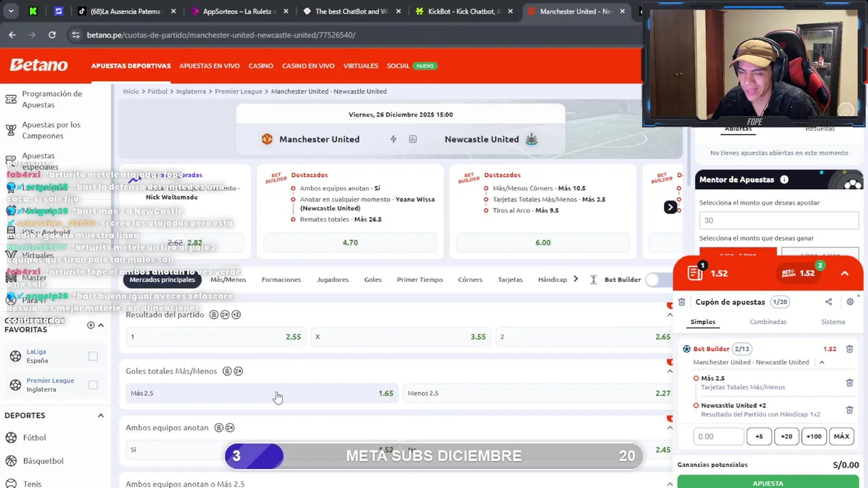The image size is (868, 488).
Task: Select Jugadores market tab
Action: pyautogui.click(x=332, y=279)
